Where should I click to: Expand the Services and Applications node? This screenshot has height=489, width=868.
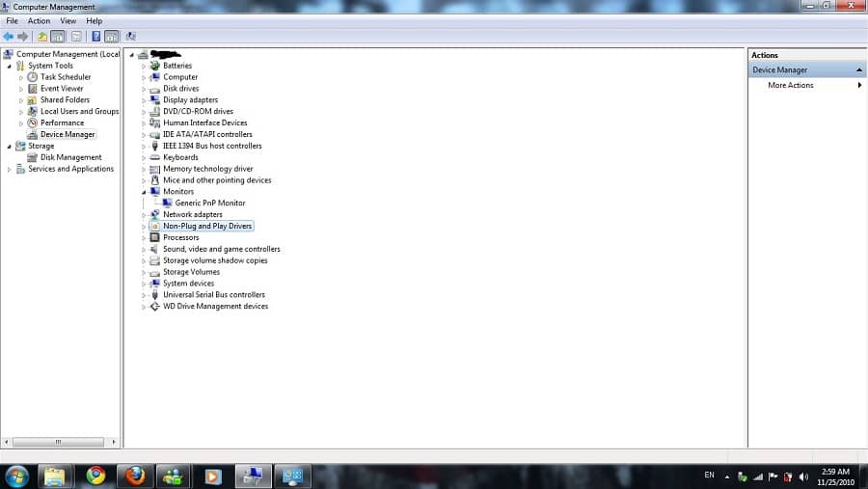(x=9, y=170)
